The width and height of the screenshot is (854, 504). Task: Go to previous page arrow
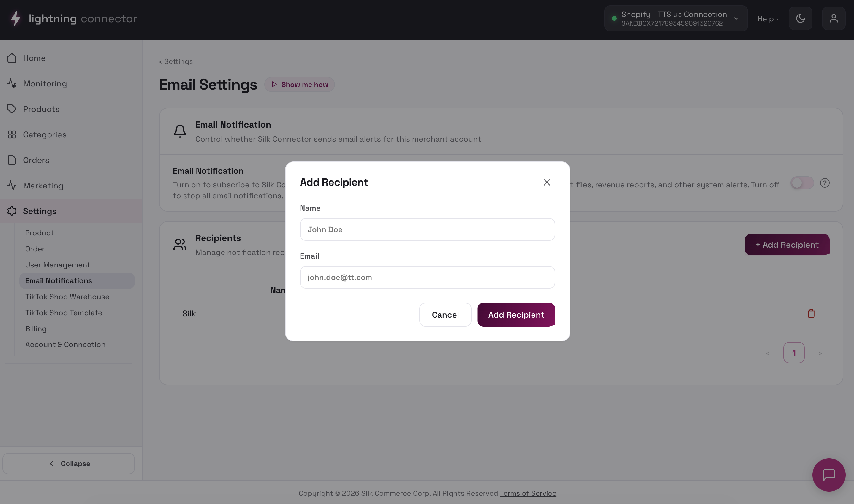coord(767,354)
